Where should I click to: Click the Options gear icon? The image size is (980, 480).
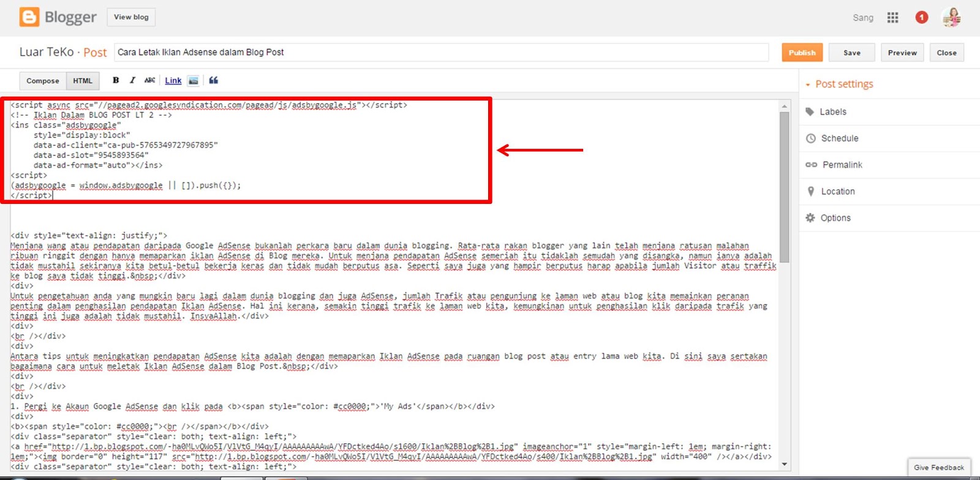(x=810, y=218)
